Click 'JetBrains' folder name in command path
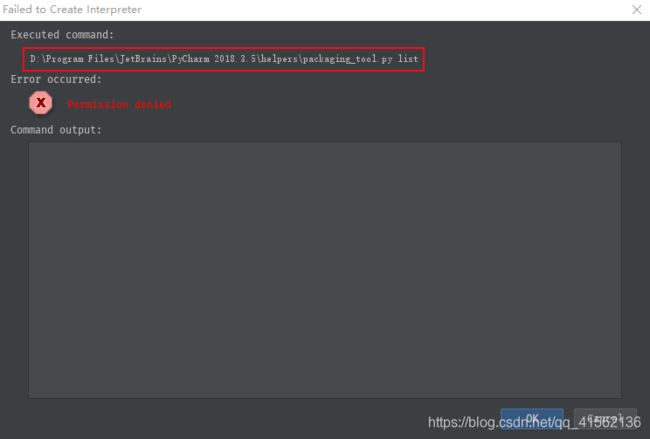The width and height of the screenshot is (650, 439). click(x=143, y=59)
